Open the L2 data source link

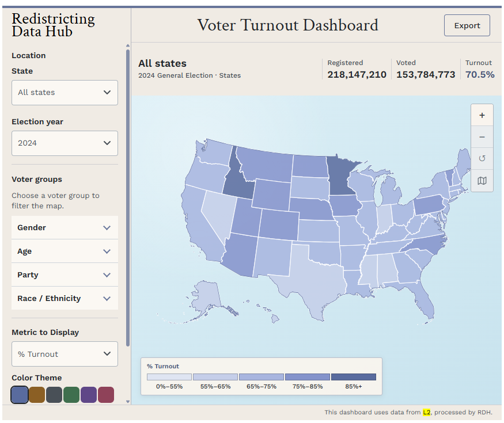pyautogui.click(x=427, y=412)
